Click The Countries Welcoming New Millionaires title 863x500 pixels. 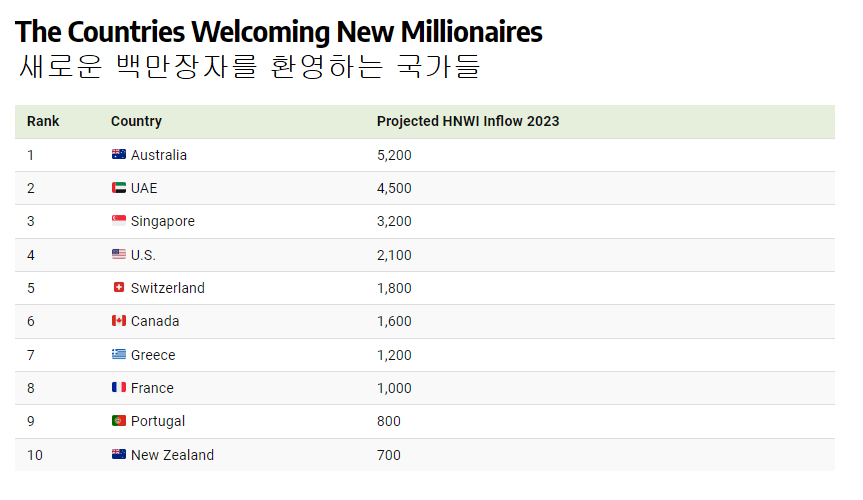click(279, 31)
